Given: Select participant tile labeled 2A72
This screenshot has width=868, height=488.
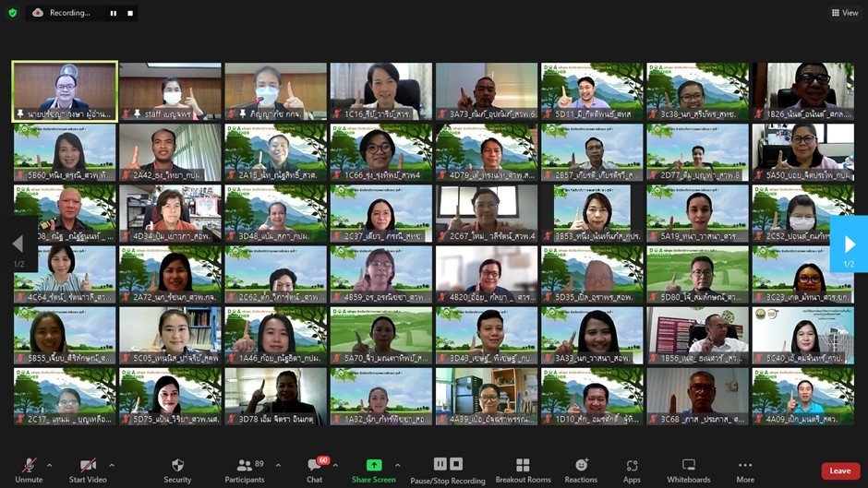Looking at the screenshot, I should [171, 275].
